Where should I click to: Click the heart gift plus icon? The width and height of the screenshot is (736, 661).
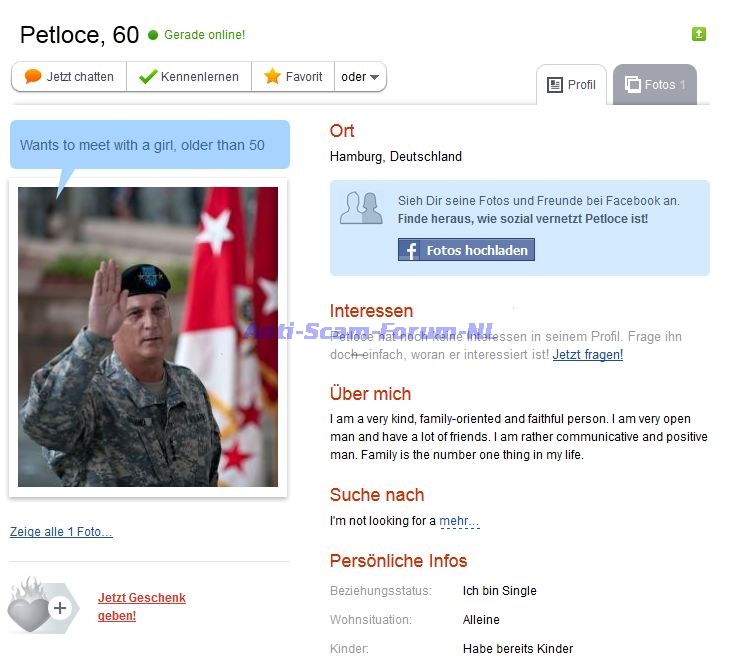(41, 606)
